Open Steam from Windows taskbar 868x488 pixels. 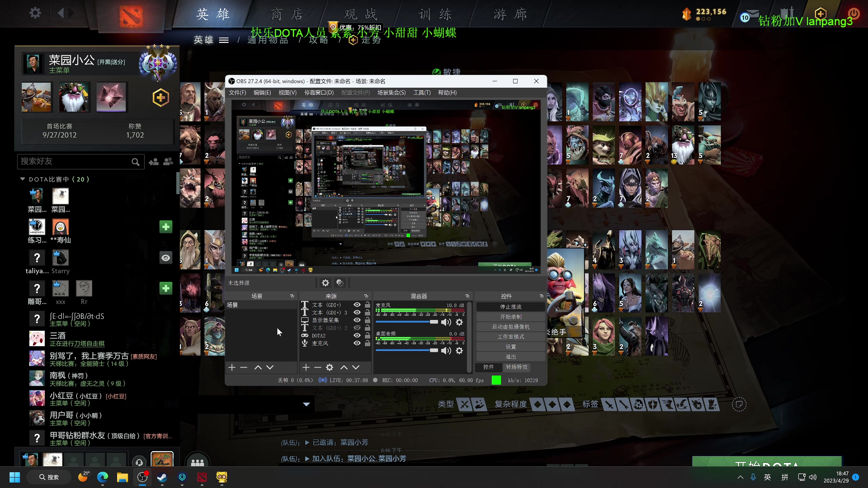click(x=162, y=477)
